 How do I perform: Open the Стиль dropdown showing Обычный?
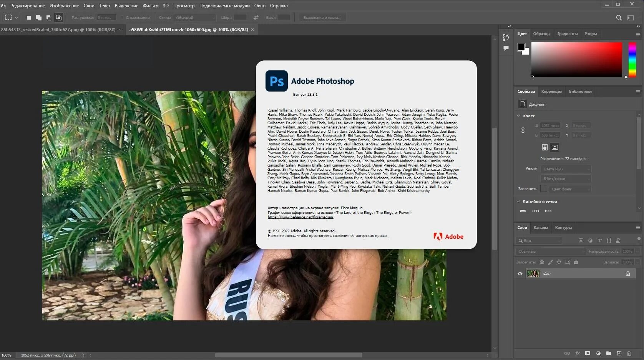coord(195,18)
